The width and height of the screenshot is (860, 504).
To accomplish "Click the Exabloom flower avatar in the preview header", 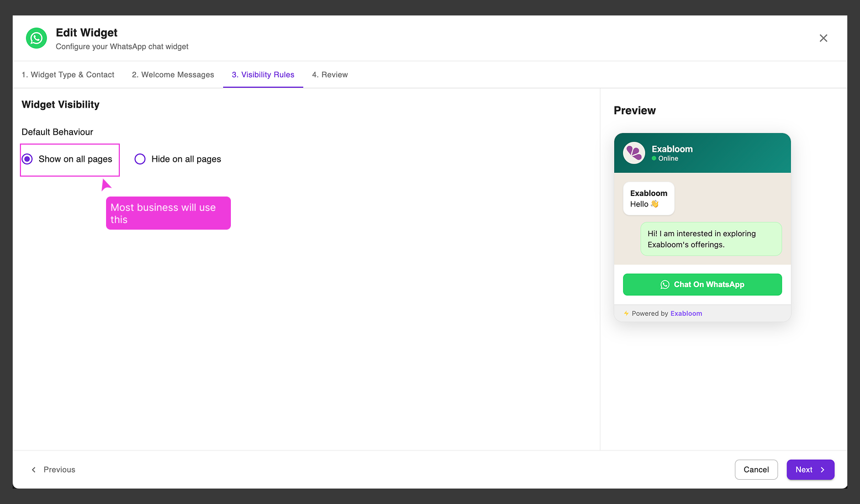I will point(634,153).
